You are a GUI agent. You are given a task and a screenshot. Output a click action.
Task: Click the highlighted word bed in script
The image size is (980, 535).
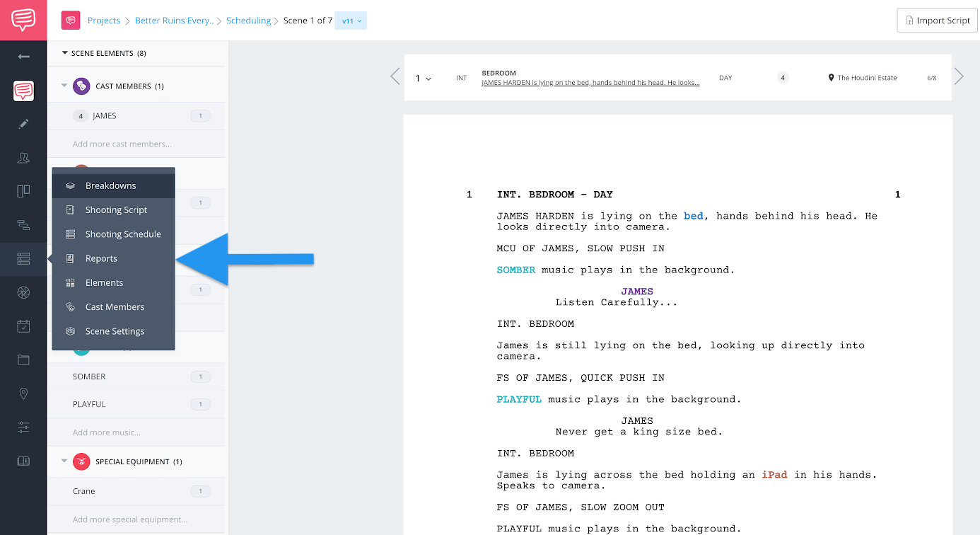[x=693, y=216]
